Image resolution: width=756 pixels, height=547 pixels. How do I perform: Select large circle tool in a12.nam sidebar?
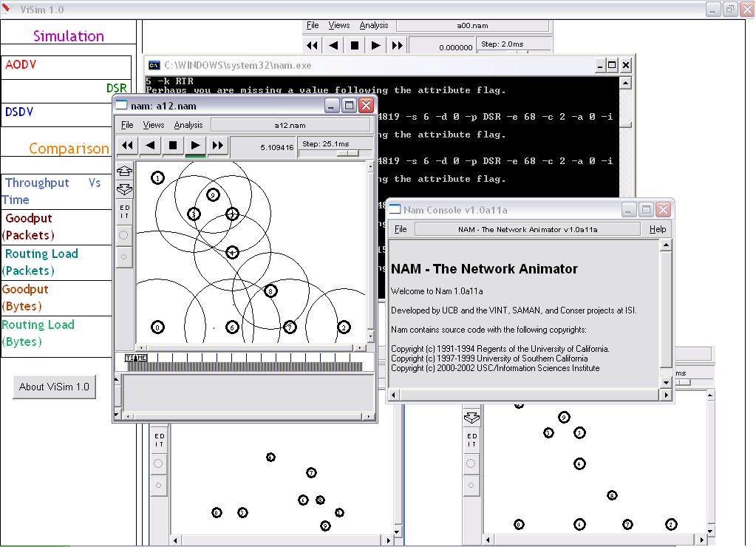click(x=124, y=235)
